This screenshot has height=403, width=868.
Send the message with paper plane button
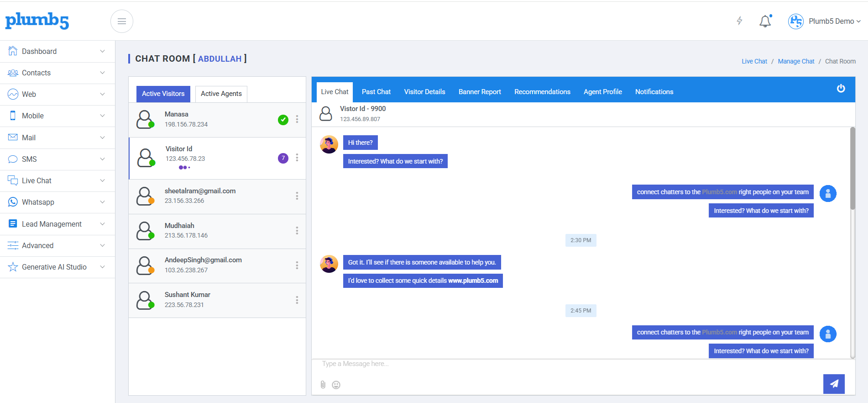834,384
